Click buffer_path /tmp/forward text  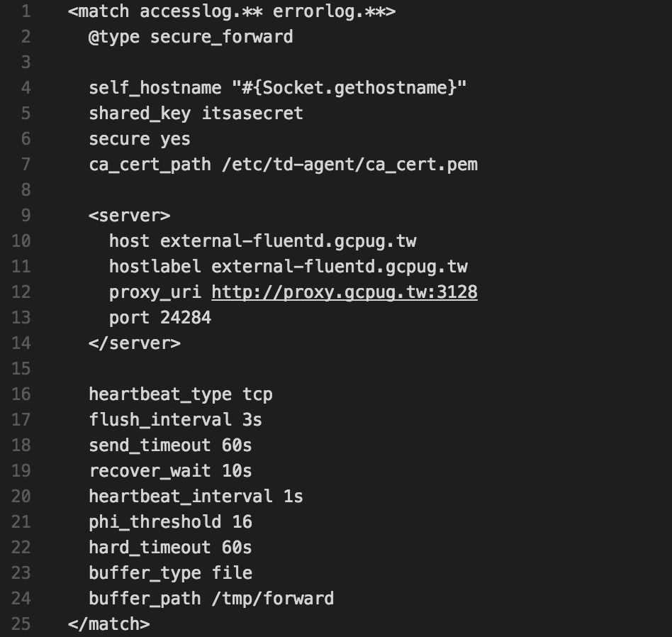[211, 599]
